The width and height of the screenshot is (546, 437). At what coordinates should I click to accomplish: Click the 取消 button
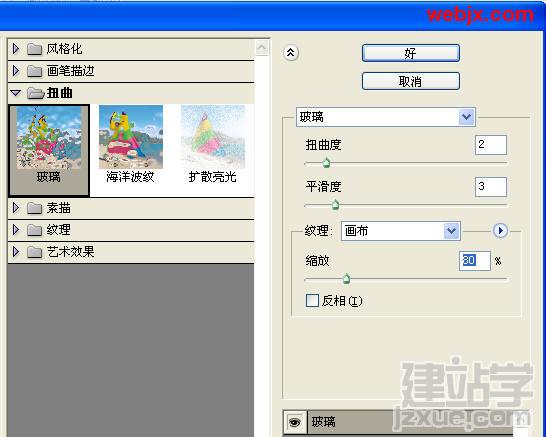411,81
